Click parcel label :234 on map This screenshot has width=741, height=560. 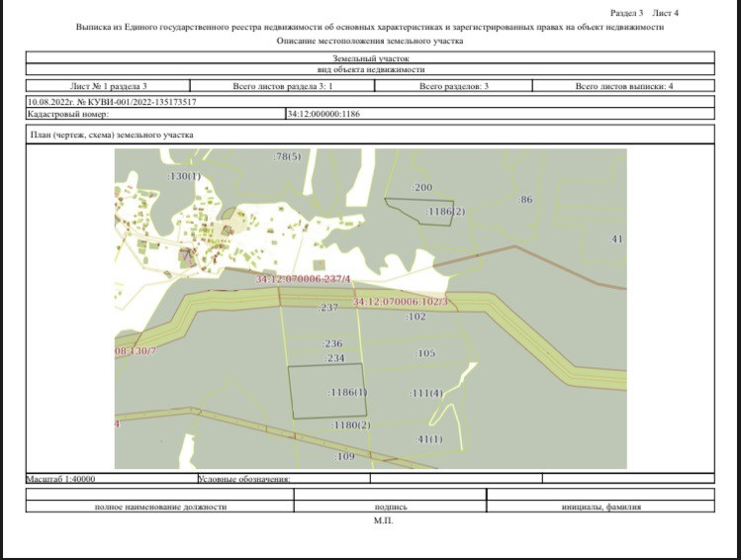pyautogui.click(x=335, y=358)
